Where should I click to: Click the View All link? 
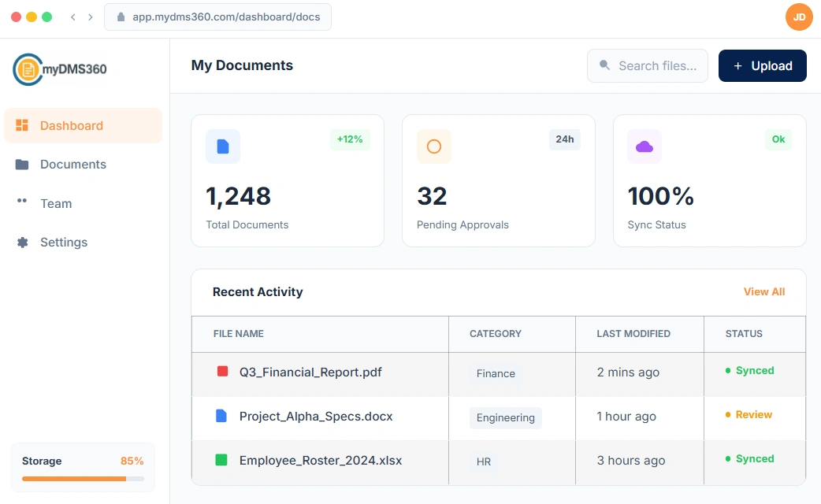point(763,291)
